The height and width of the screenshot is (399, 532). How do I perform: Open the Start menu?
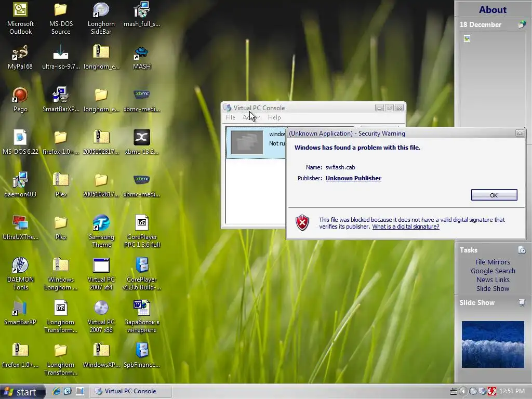(22, 392)
